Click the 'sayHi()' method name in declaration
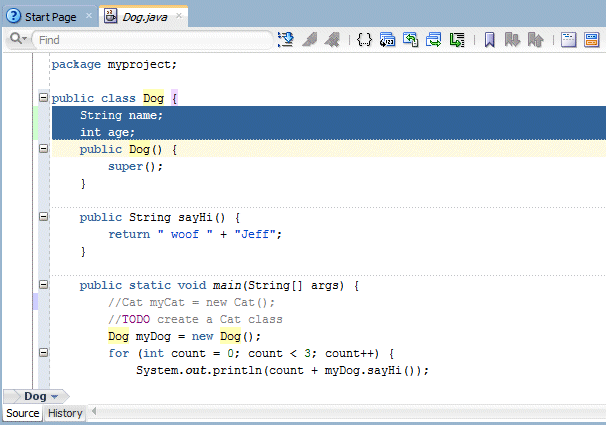 click(201, 217)
